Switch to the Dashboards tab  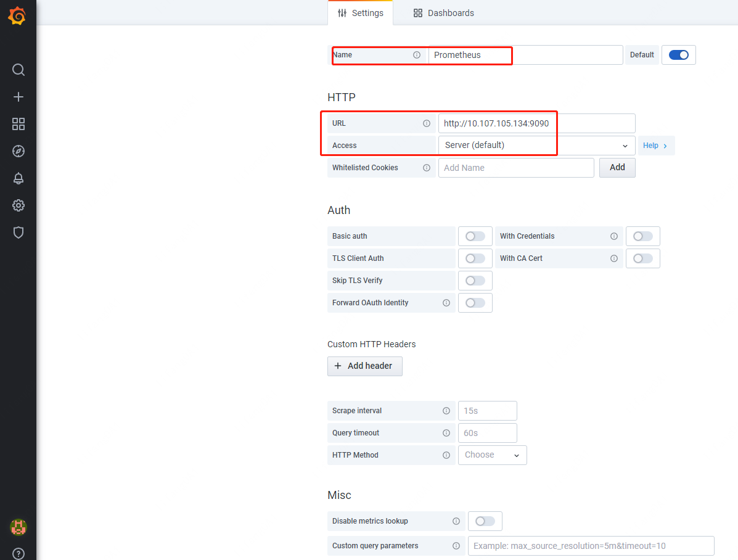click(444, 13)
